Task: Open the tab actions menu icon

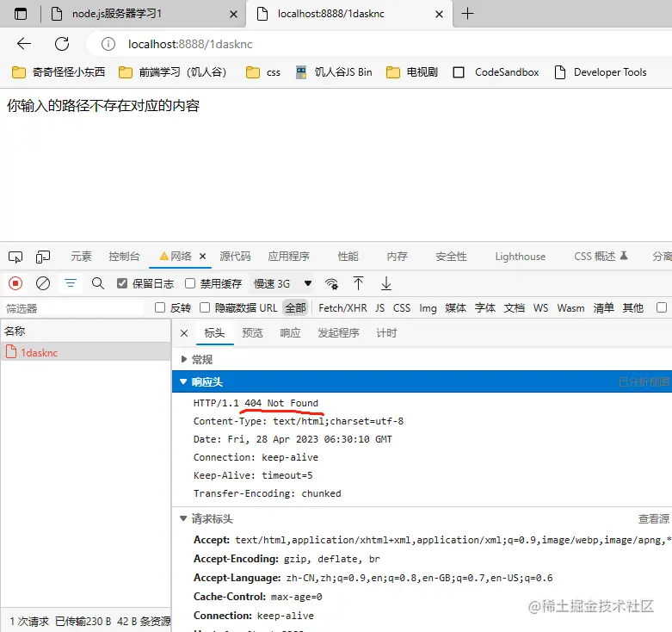Action: coord(20,14)
